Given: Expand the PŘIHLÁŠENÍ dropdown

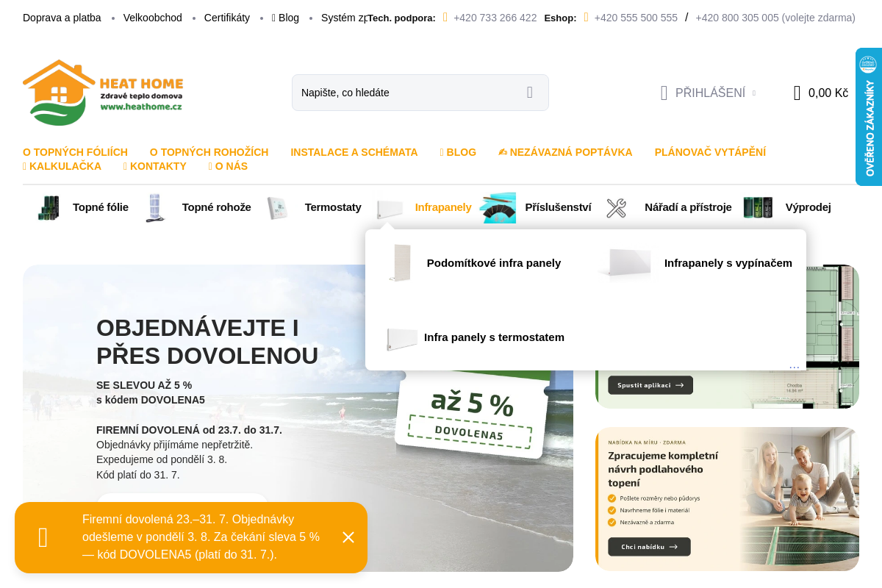Looking at the screenshot, I should [x=710, y=93].
